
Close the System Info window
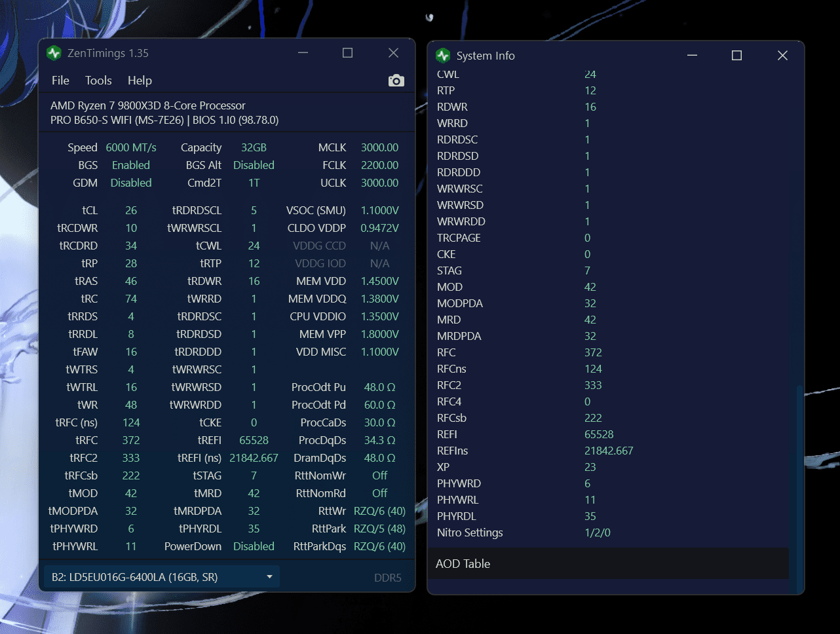click(782, 56)
